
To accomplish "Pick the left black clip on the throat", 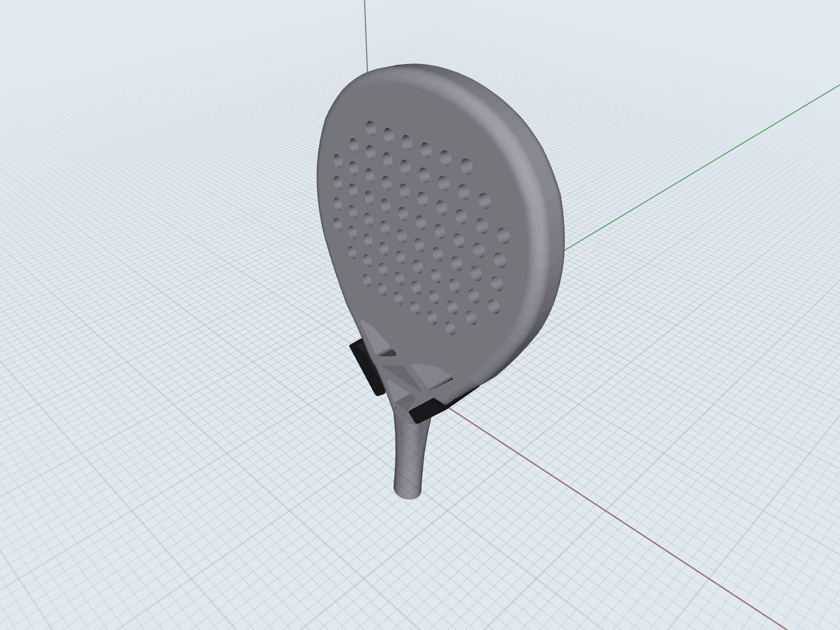I will point(367,367).
